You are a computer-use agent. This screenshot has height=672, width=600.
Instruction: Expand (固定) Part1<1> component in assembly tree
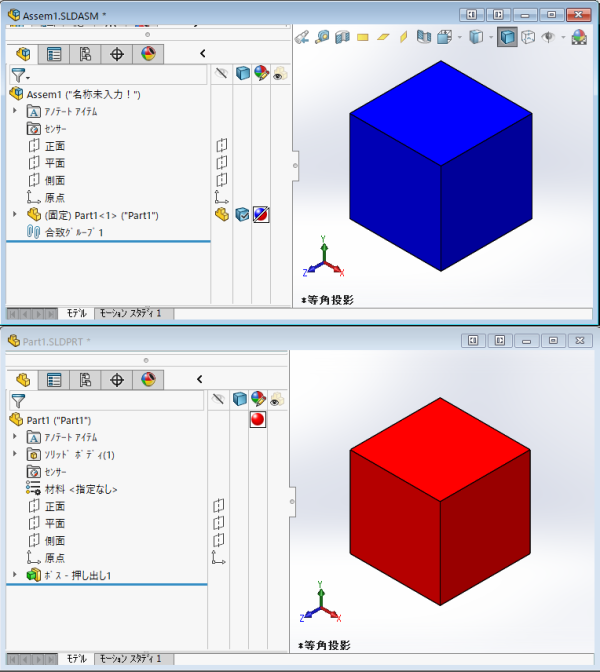15,214
